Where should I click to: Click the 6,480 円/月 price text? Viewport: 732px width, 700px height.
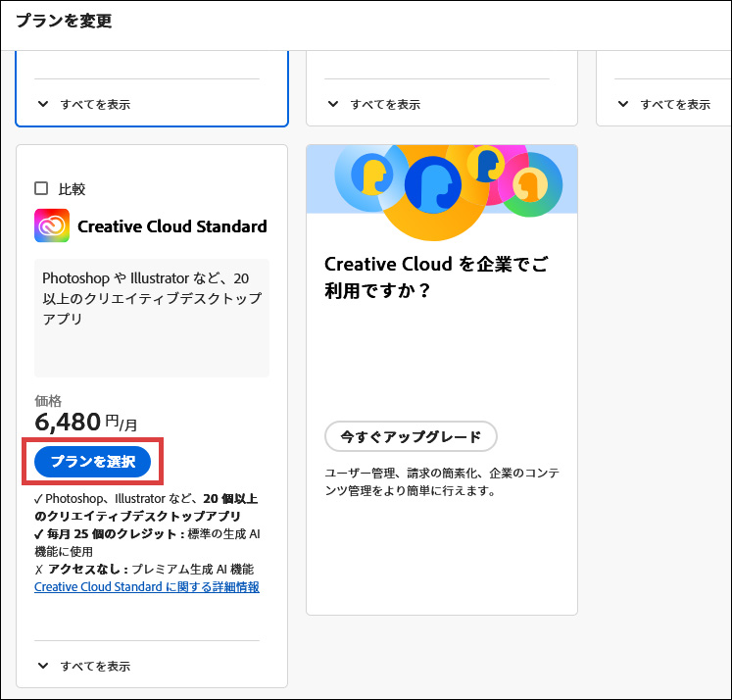pyautogui.click(x=86, y=423)
